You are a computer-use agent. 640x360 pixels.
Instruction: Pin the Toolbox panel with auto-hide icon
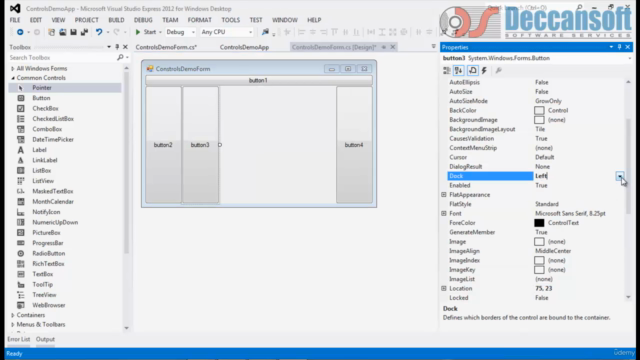click(117, 47)
